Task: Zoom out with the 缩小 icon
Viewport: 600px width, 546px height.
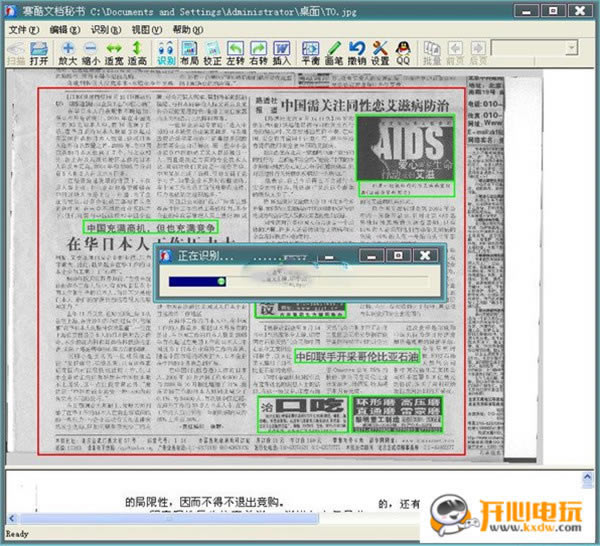Action: [91, 53]
